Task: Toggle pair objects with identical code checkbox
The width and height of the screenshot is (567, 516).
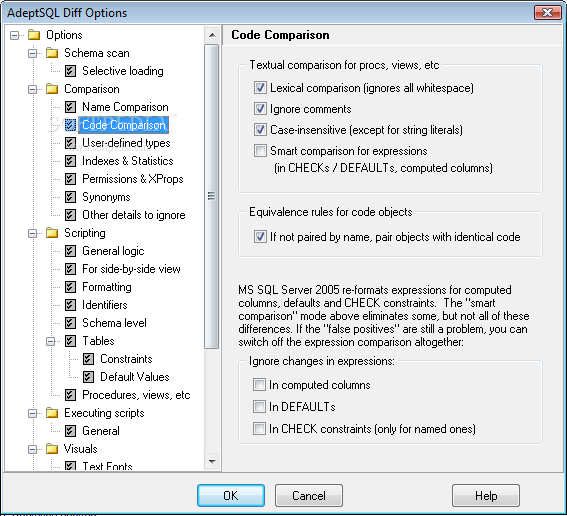Action: point(260,237)
